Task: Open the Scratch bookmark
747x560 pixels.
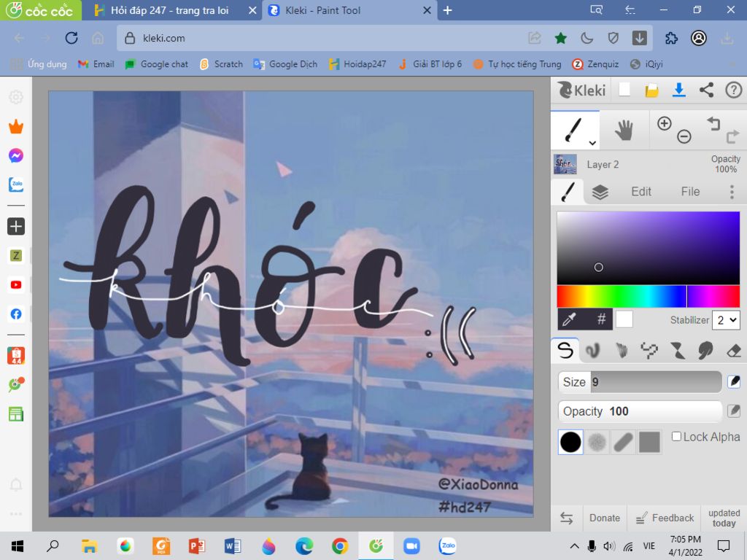Action: click(221, 64)
